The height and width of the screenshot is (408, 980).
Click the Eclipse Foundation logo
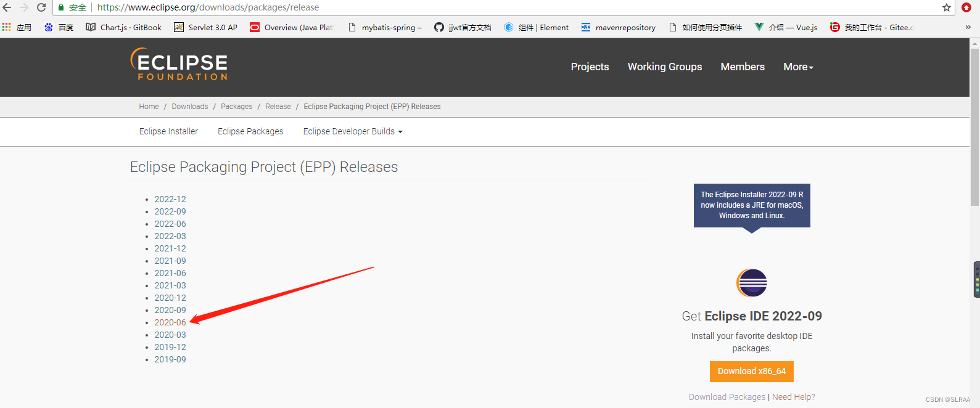pos(179,64)
